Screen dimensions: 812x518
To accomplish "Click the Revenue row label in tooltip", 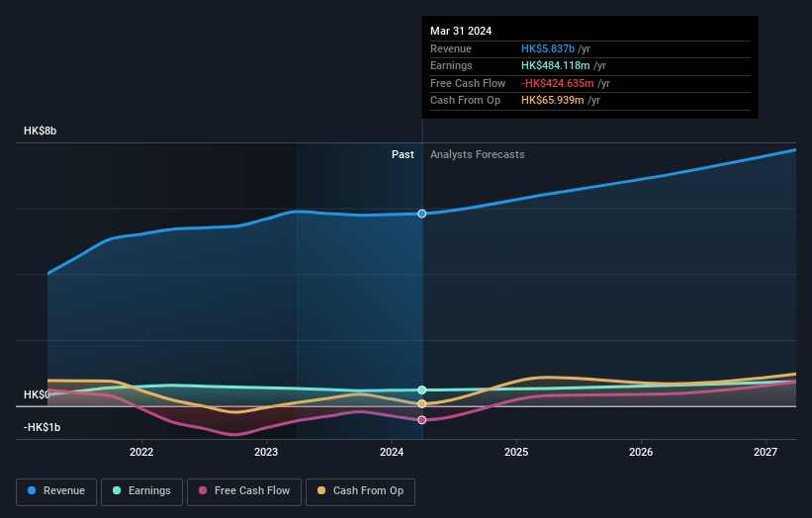I will click(451, 48).
